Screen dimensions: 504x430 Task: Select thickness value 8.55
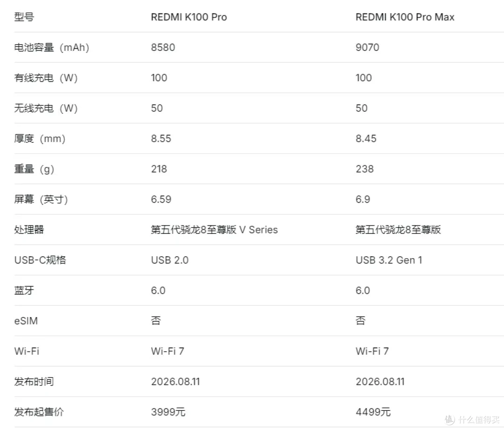point(161,139)
